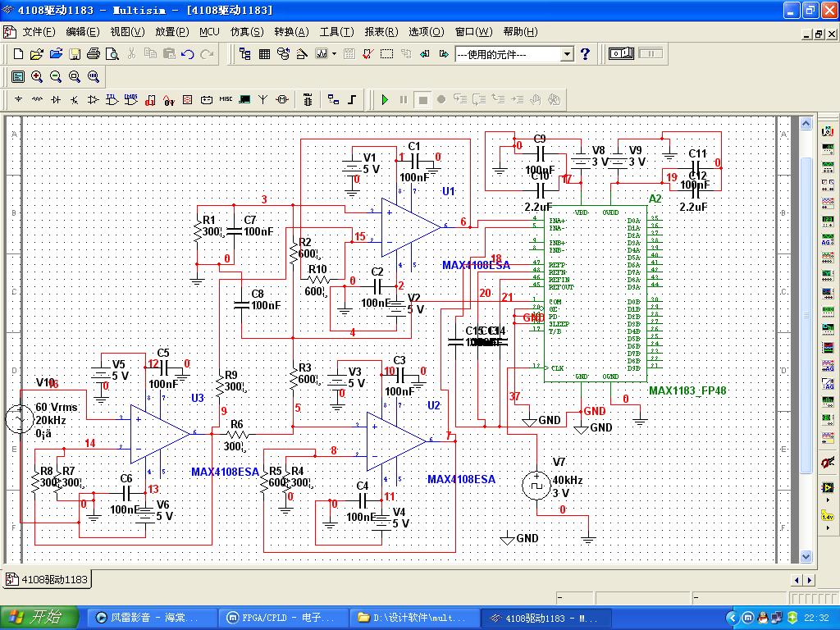The width and height of the screenshot is (840, 630).
Task: Flip the simulation on/off switch
Action: 622,53
